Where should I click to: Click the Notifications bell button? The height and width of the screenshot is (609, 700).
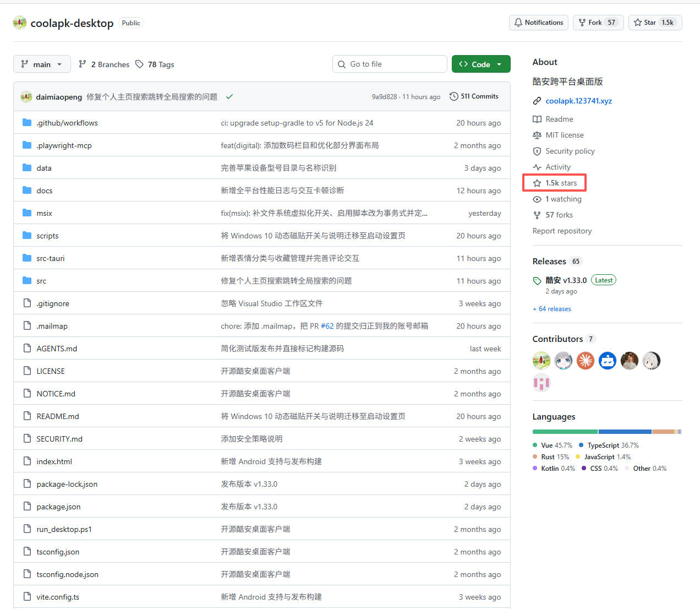(539, 23)
